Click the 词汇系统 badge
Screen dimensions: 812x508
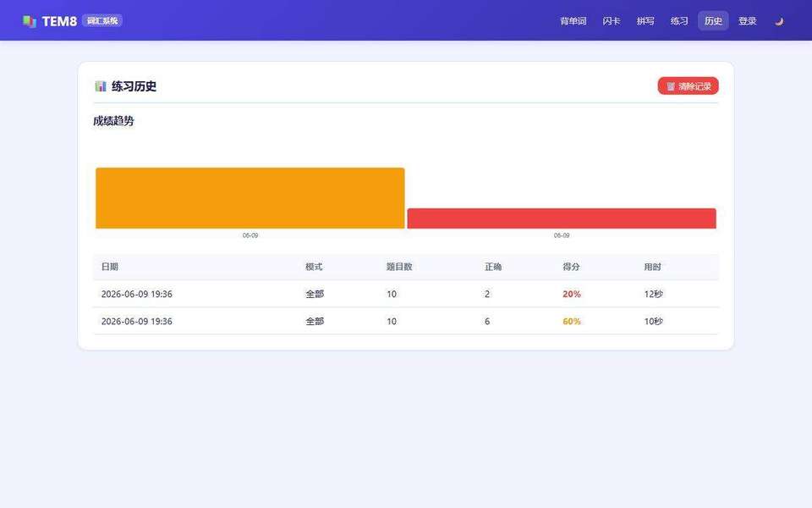tap(102, 20)
